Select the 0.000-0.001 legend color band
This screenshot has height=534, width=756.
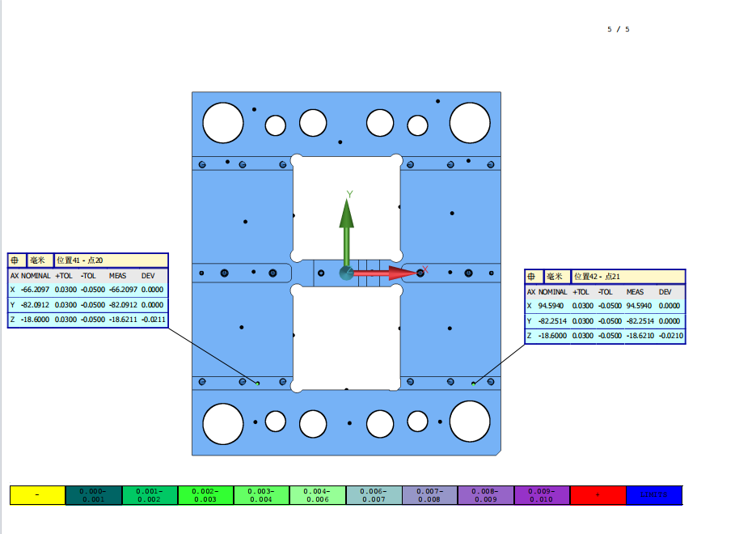[94, 495]
